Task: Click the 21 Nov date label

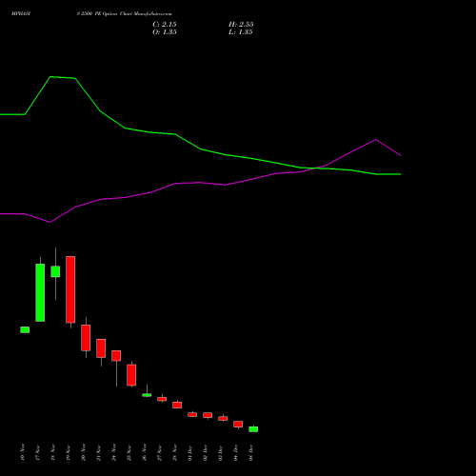Action: tap(99, 452)
